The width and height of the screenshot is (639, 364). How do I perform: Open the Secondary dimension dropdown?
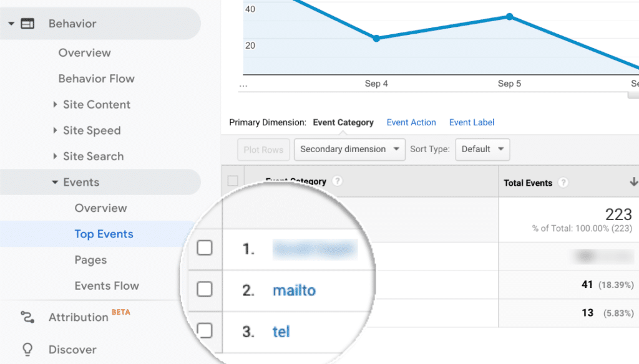[x=349, y=150]
